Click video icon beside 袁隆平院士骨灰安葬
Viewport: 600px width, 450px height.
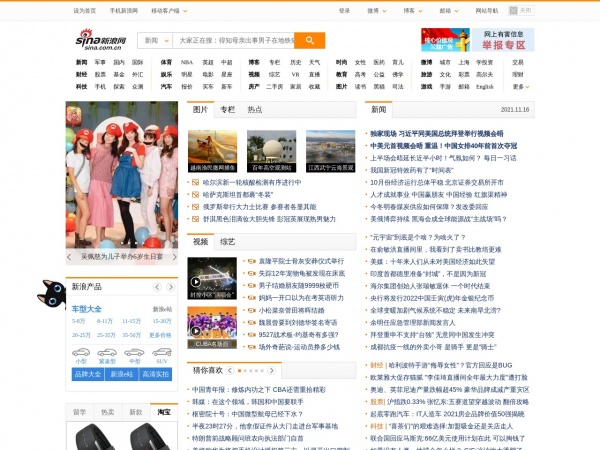click(x=251, y=261)
